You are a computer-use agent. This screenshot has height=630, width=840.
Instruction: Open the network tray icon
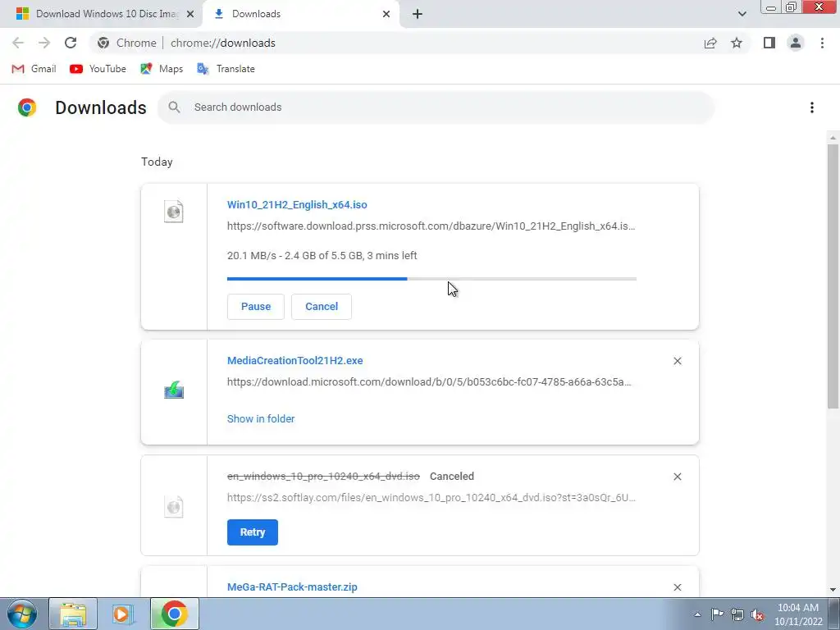click(737, 614)
